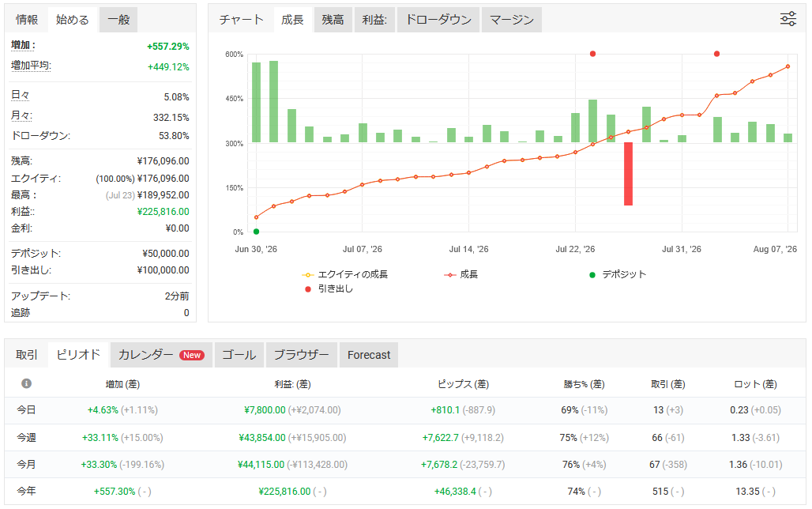The height and width of the screenshot is (509, 812).
Task: Open the 一般 info tab
Action: point(118,20)
